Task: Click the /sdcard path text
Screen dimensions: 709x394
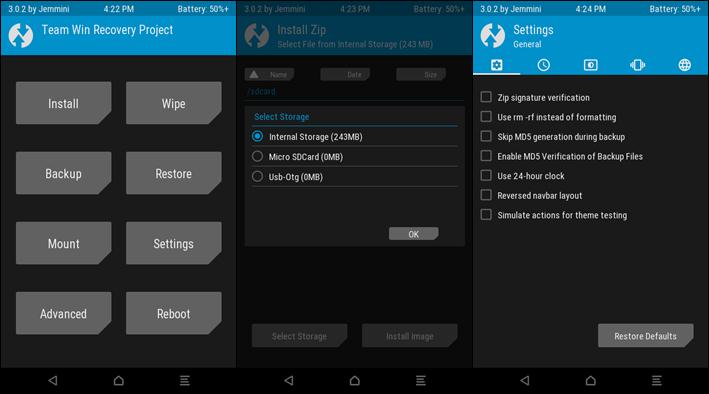Action: [261, 91]
